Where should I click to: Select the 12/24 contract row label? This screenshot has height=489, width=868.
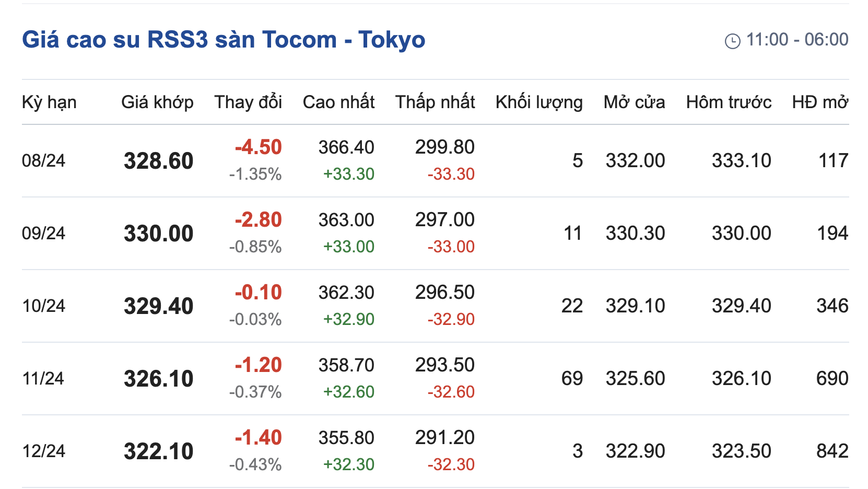[43, 451]
